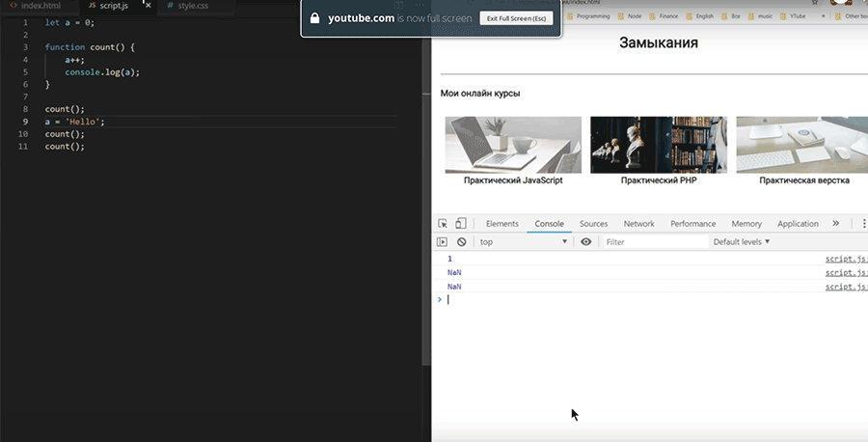Switch to the Elements DevTools tab
This screenshot has height=442, width=868.
[x=502, y=224]
